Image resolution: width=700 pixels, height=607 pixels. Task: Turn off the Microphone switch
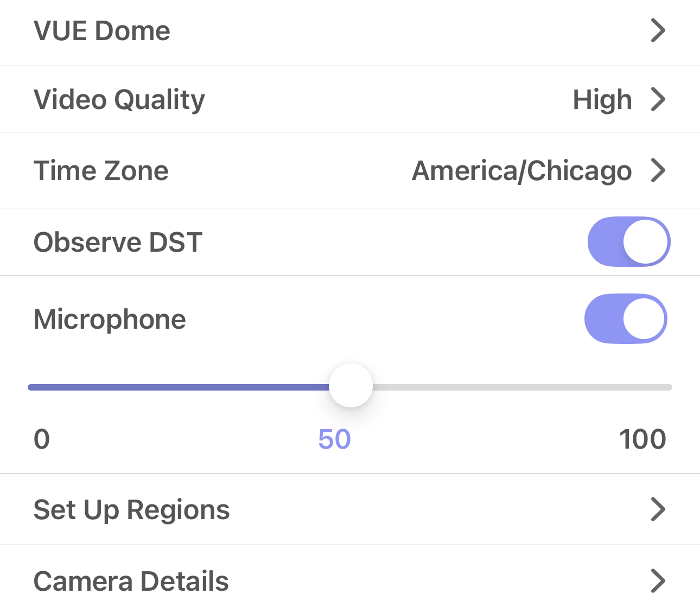pyautogui.click(x=625, y=319)
